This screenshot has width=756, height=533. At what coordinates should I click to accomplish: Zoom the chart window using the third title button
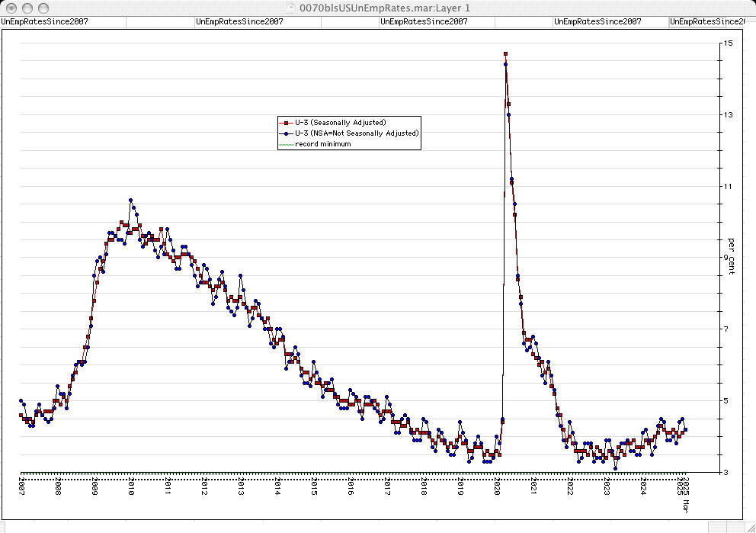coord(43,8)
